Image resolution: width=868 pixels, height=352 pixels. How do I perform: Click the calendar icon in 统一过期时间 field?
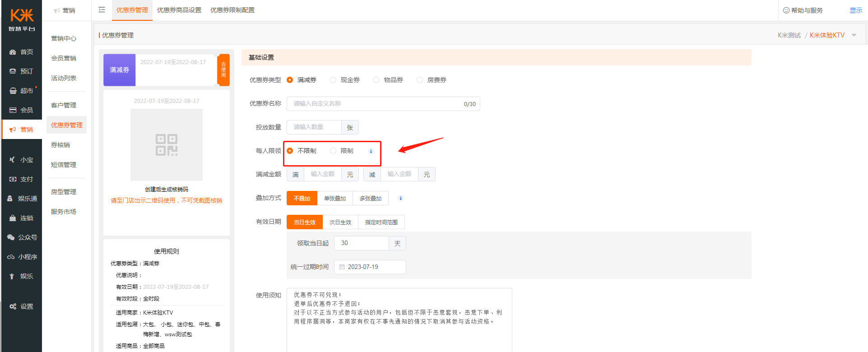point(342,267)
